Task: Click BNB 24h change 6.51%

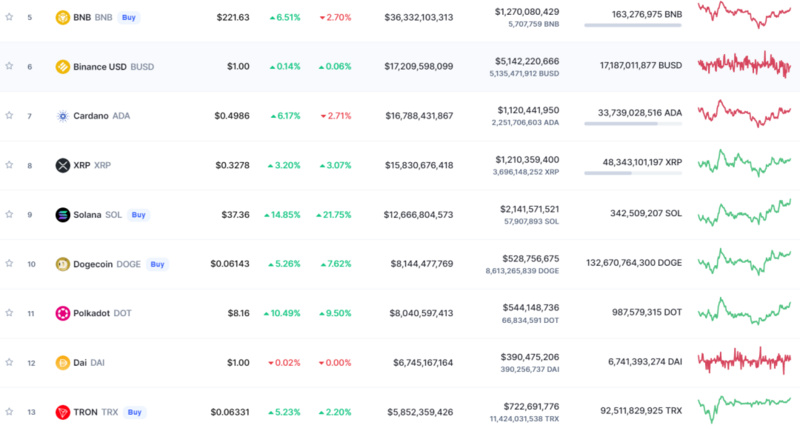Action: 285,17
